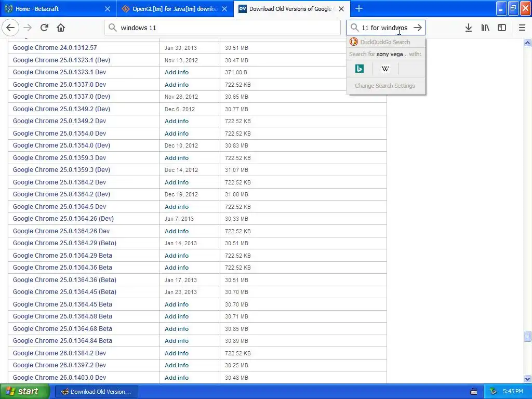
Task: Close the Home - Betacraft tab
Action: (107, 9)
